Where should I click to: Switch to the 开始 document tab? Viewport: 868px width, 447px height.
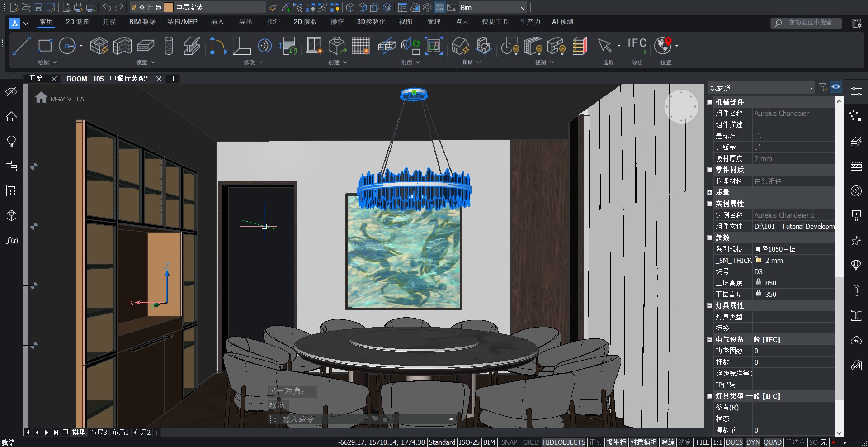click(x=36, y=78)
